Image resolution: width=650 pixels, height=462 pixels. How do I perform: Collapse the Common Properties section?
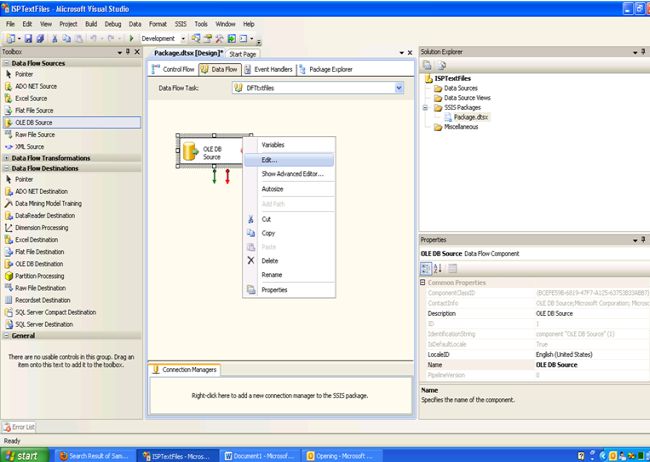click(x=423, y=282)
